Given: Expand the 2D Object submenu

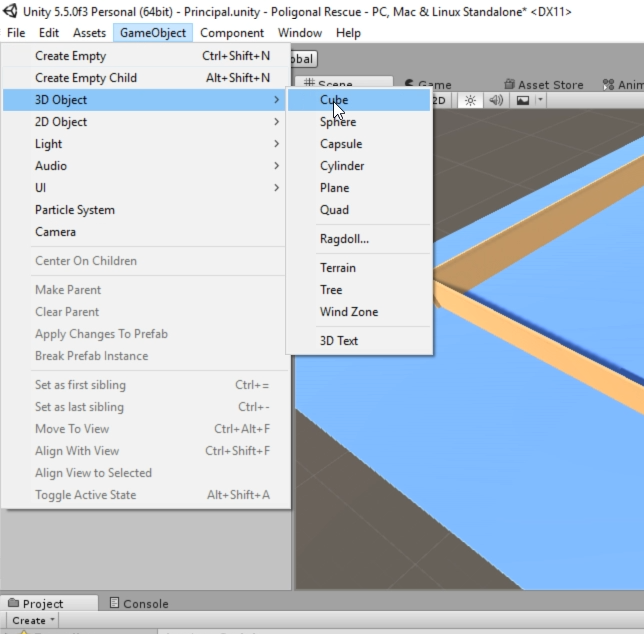Looking at the screenshot, I should [x=144, y=122].
